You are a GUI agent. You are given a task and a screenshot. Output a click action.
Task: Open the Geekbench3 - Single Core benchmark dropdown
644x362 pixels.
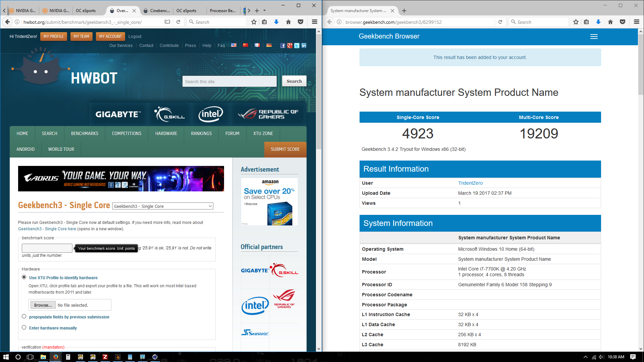(x=163, y=206)
